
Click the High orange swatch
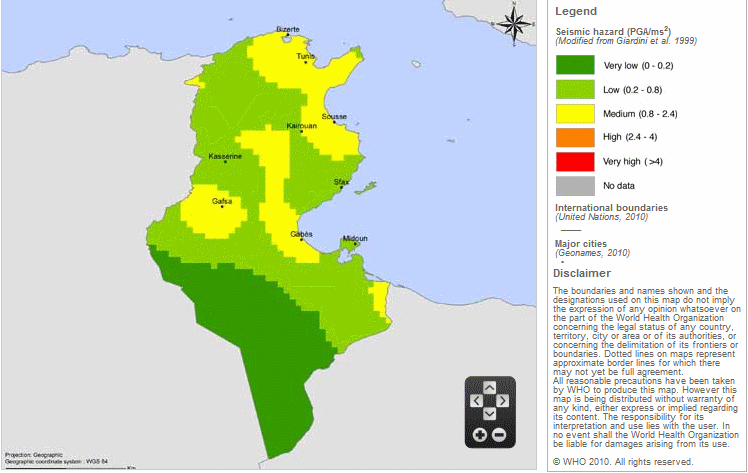tap(575, 137)
